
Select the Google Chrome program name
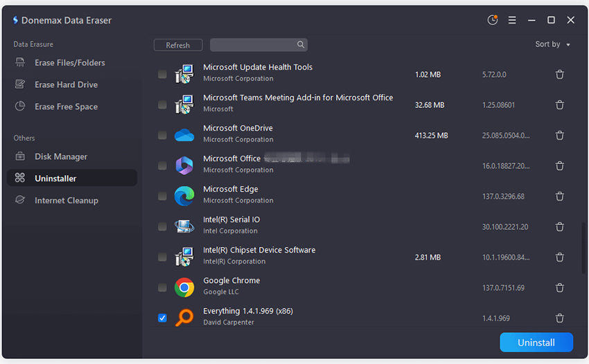[231, 280]
